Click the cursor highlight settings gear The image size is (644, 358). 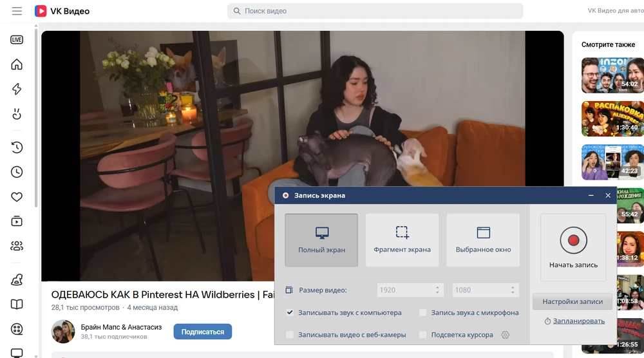click(x=505, y=335)
